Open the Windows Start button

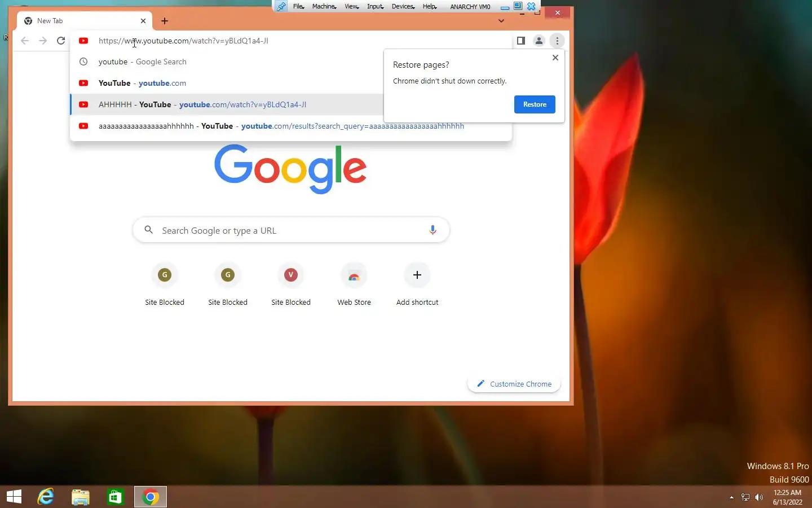coord(14,497)
